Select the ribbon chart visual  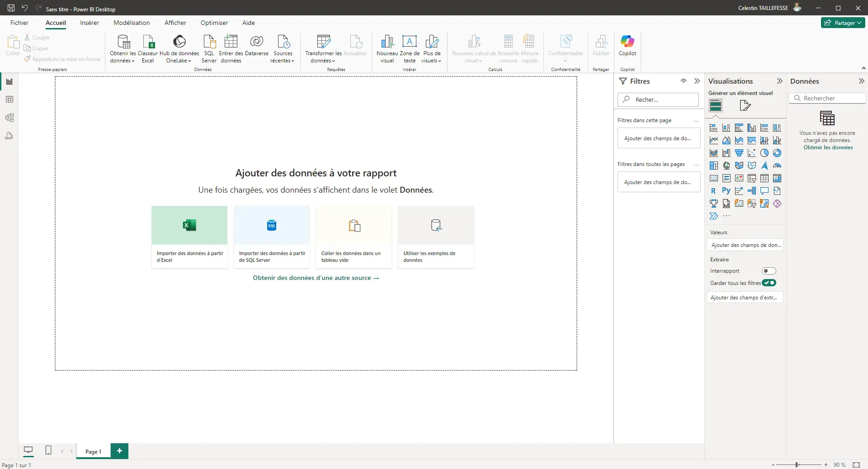[713, 153]
